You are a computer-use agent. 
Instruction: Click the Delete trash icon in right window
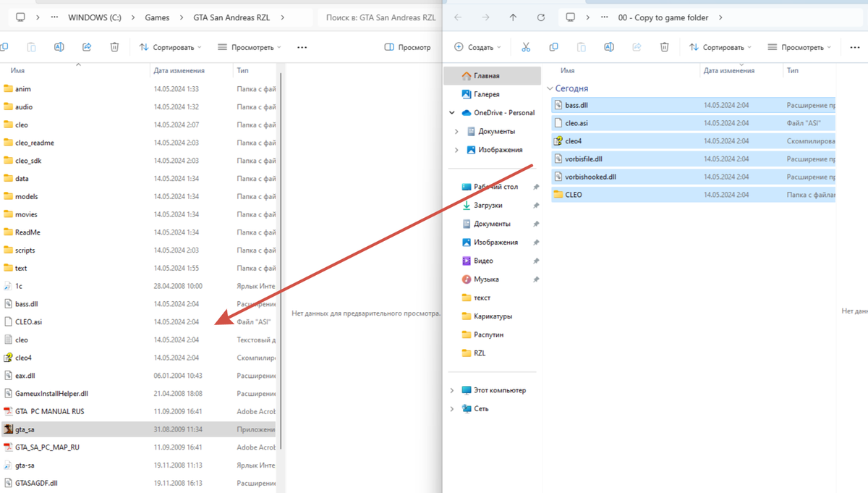pos(664,47)
